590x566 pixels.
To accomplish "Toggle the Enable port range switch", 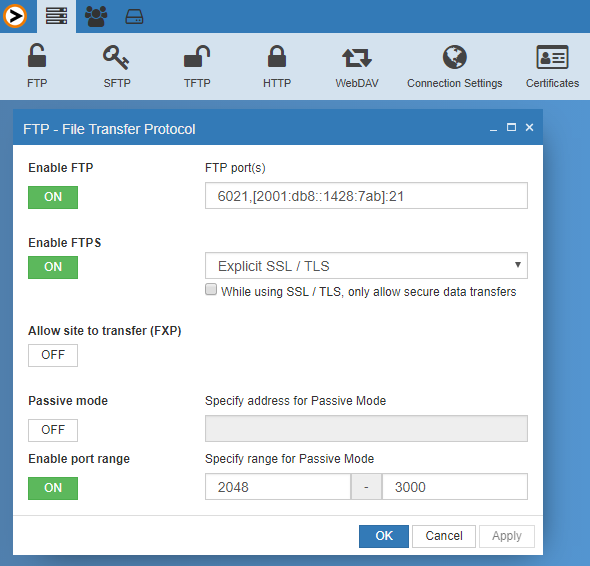I will (x=53, y=488).
